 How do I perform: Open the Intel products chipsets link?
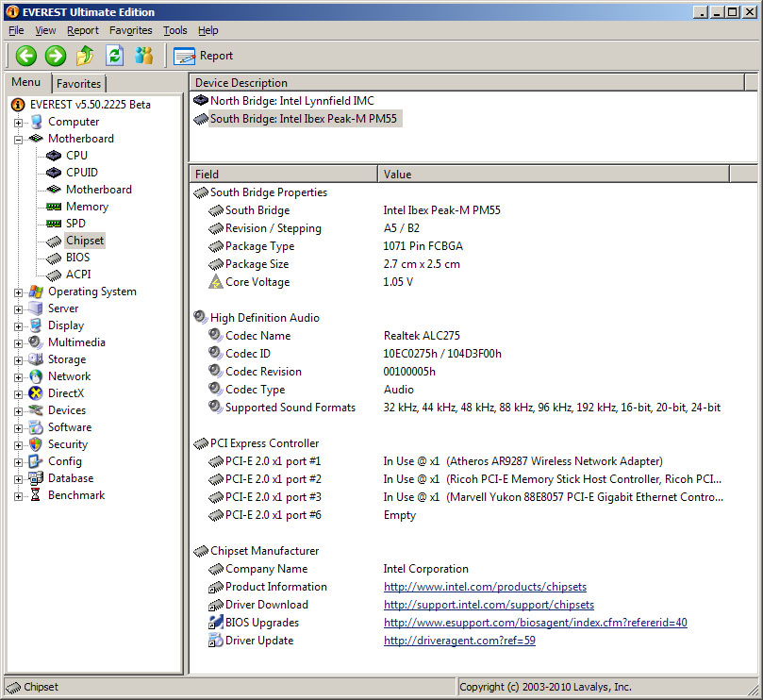tap(485, 587)
